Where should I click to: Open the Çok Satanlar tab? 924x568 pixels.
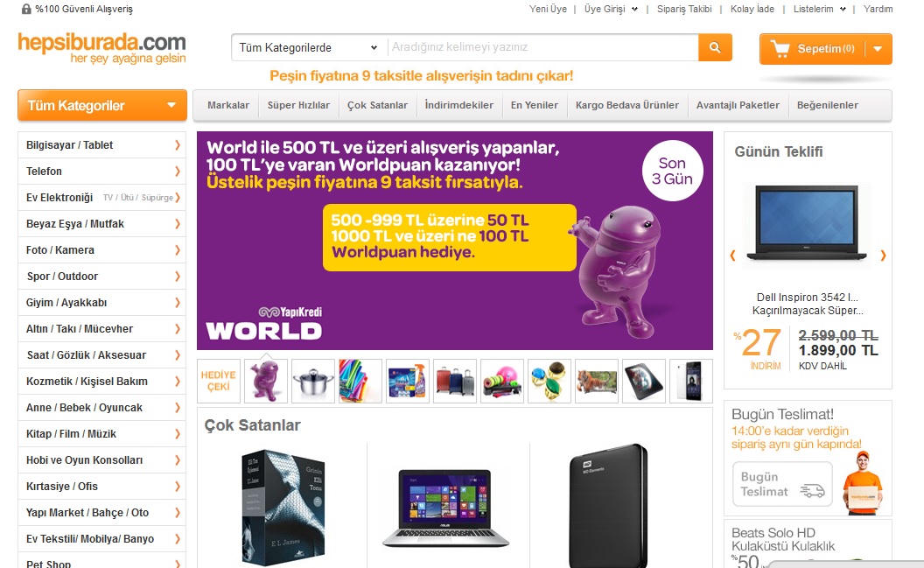tap(377, 106)
